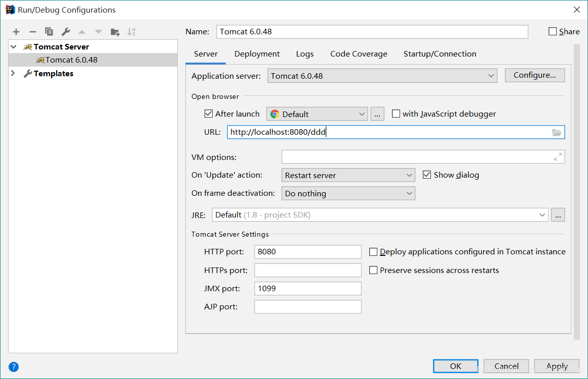Open the JRE dropdown
This screenshot has height=379, width=588.
[380, 215]
